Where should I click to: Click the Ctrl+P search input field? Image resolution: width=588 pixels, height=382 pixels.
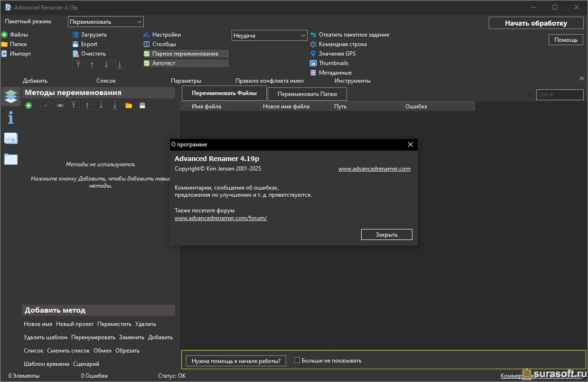click(560, 95)
